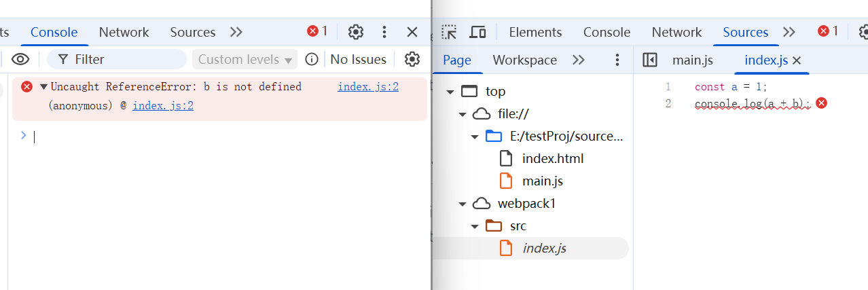Image resolution: width=868 pixels, height=290 pixels.
Task: Collapse the top frame tree node
Action: (x=450, y=92)
